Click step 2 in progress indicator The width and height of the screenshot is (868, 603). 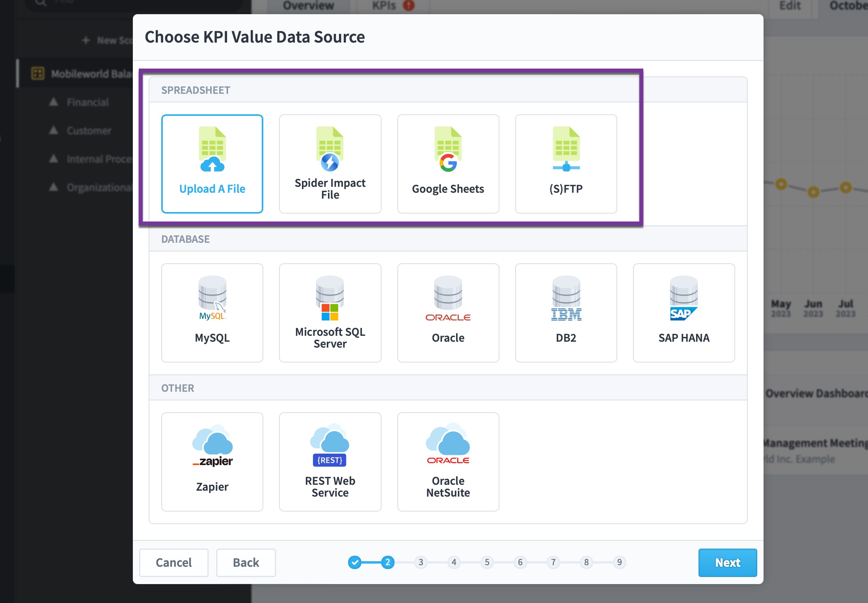pos(387,562)
